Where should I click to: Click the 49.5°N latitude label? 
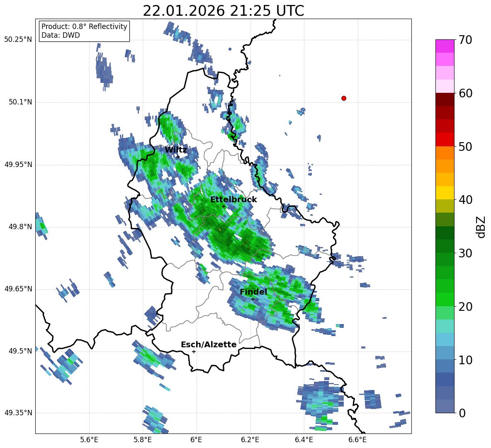click(20, 351)
